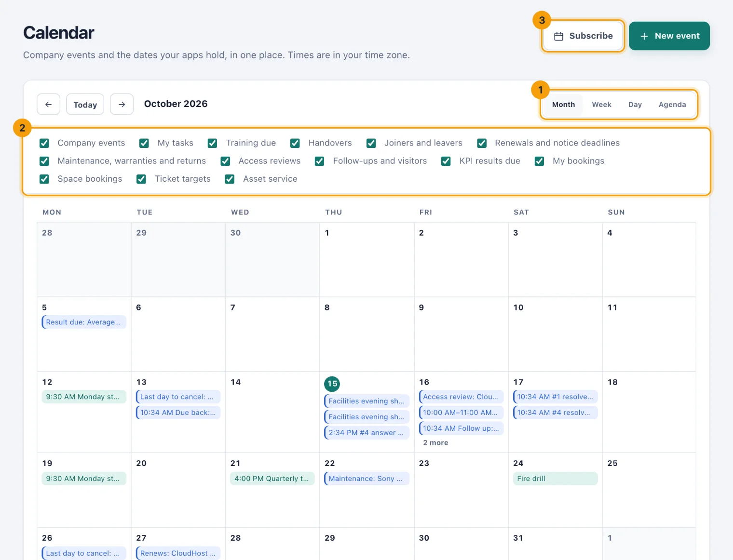This screenshot has height=560, width=733.
Task: Switch to Agenda view tab
Action: (672, 105)
